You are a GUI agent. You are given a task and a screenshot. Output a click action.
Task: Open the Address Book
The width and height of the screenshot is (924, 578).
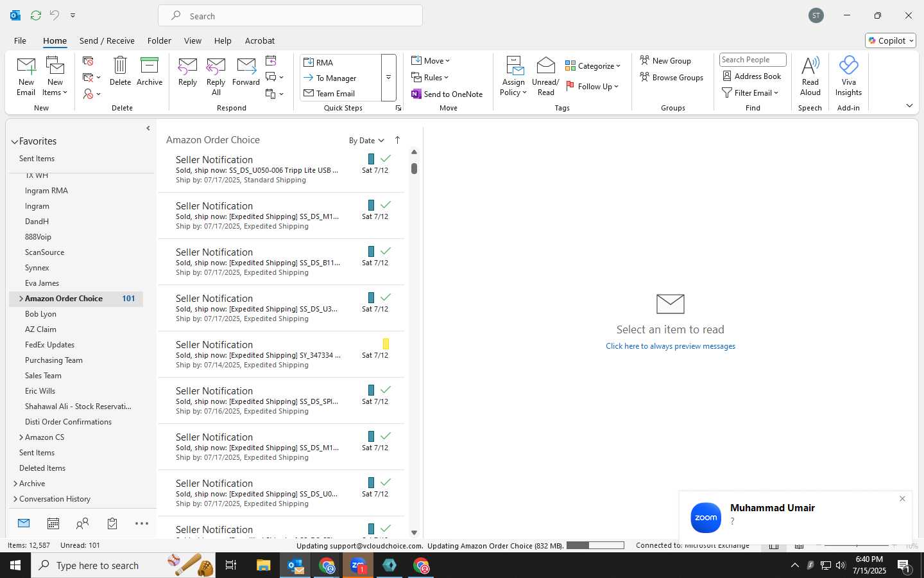[x=752, y=76]
